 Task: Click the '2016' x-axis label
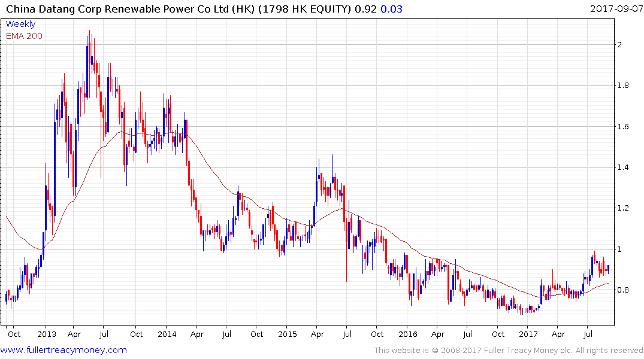(407, 334)
